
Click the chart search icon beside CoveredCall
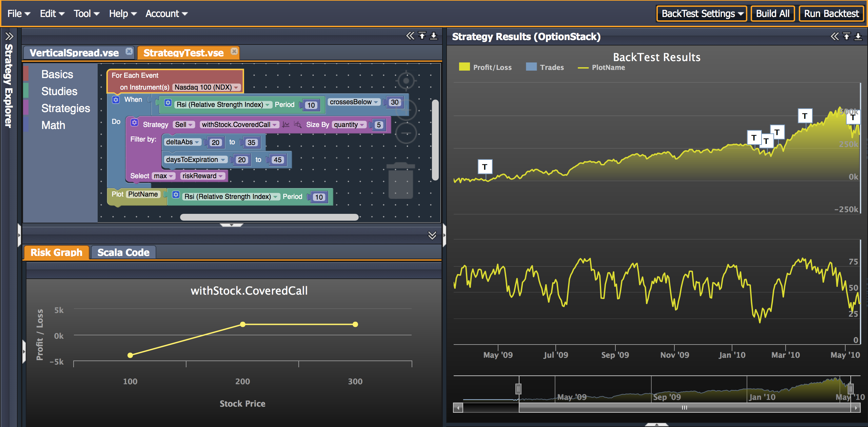tap(297, 125)
